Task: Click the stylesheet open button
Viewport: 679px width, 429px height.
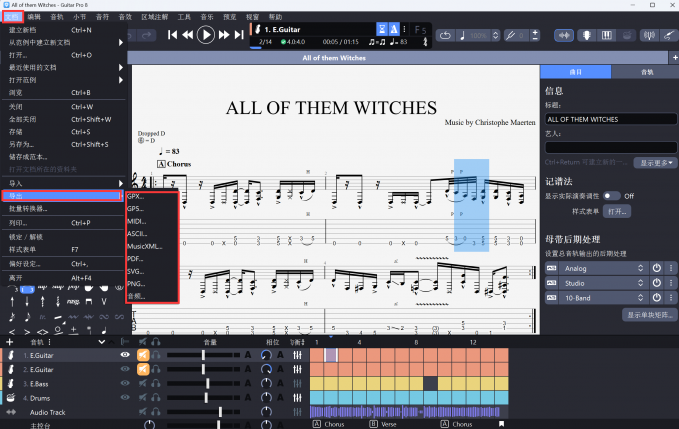Action: click(616, 212)
